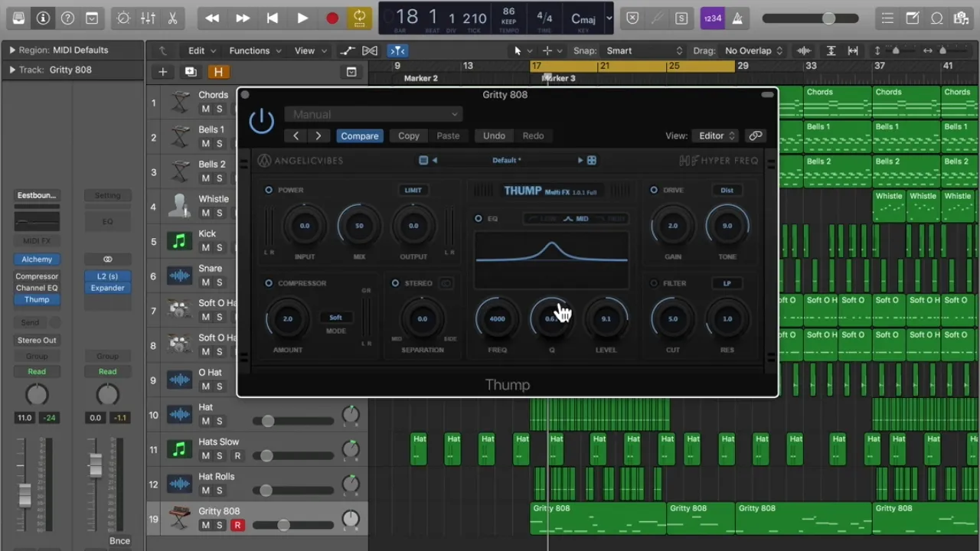Open the Snap Smart dropdown
The image size is (980, 551).
point(643,51)
